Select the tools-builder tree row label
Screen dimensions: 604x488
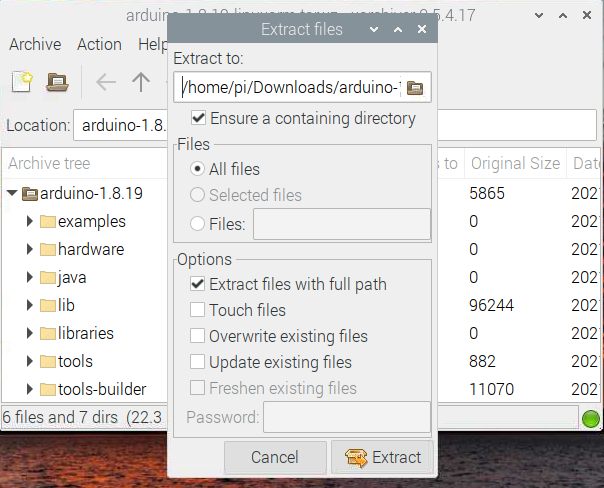pos(102,389)
